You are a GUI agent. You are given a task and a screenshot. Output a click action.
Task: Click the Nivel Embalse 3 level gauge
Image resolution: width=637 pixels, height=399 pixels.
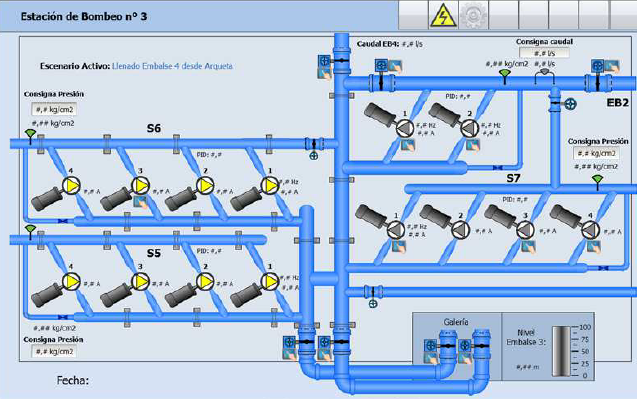562,351
